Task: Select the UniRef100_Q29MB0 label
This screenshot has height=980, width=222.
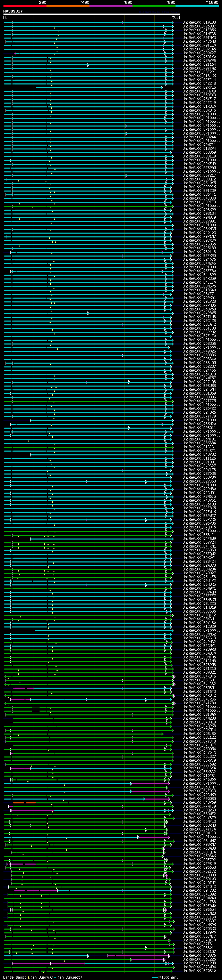Action: click(x=199, y=489)
